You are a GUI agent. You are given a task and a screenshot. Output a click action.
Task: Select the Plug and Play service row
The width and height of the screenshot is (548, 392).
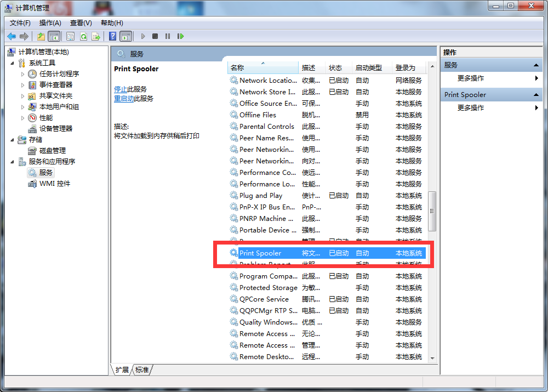click(x=261, y=196)
